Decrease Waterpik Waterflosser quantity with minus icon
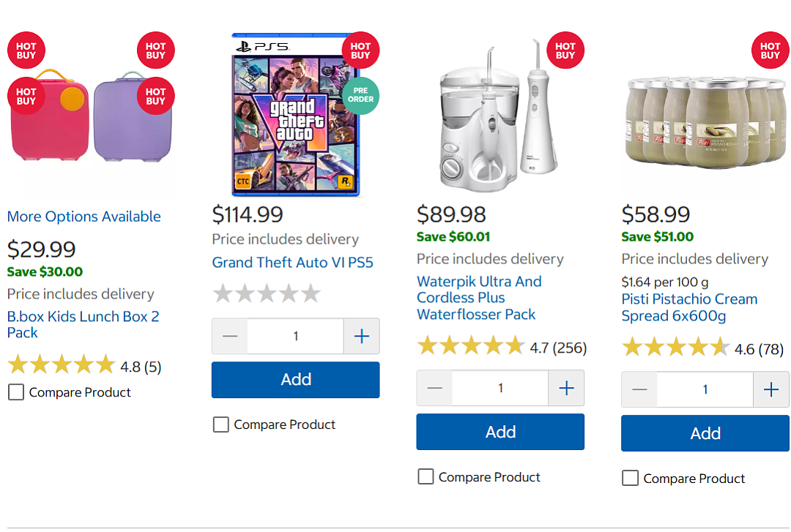 (x=435, y=388)
